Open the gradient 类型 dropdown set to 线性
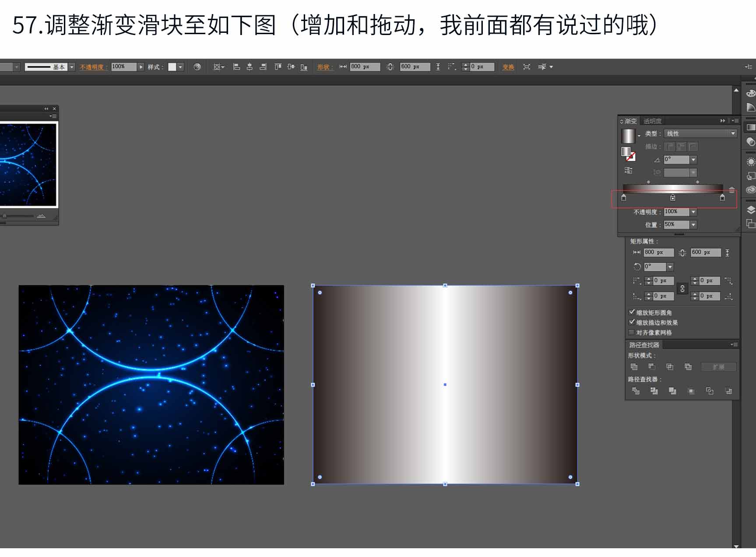The image size is (756, 557). pyautogui.click(x=700, y=134)
